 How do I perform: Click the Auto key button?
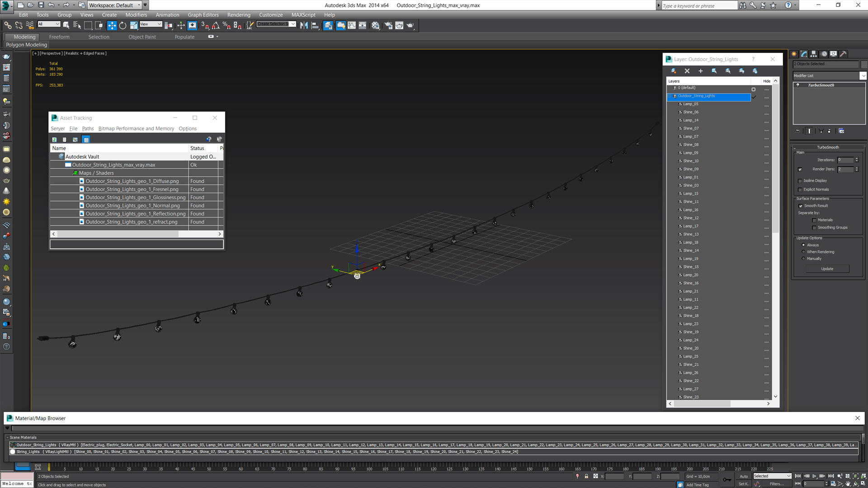coord(743,476)
